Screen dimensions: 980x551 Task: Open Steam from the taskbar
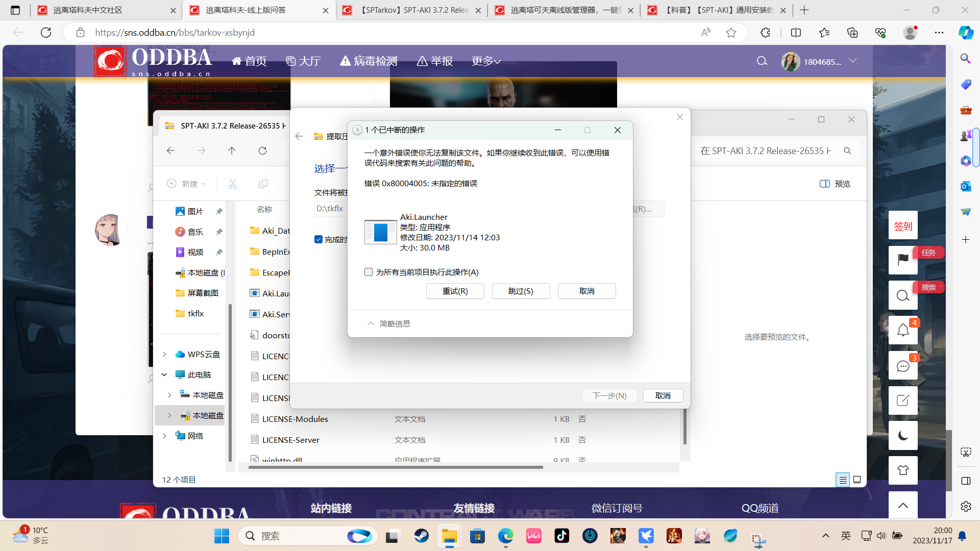click(x=421, y=536)
